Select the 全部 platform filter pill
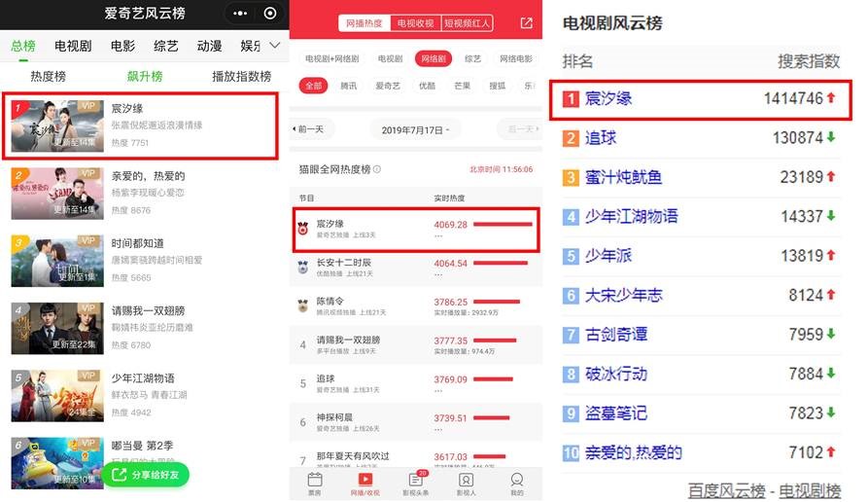Screen dimensions: 868x502 point(313,86)
